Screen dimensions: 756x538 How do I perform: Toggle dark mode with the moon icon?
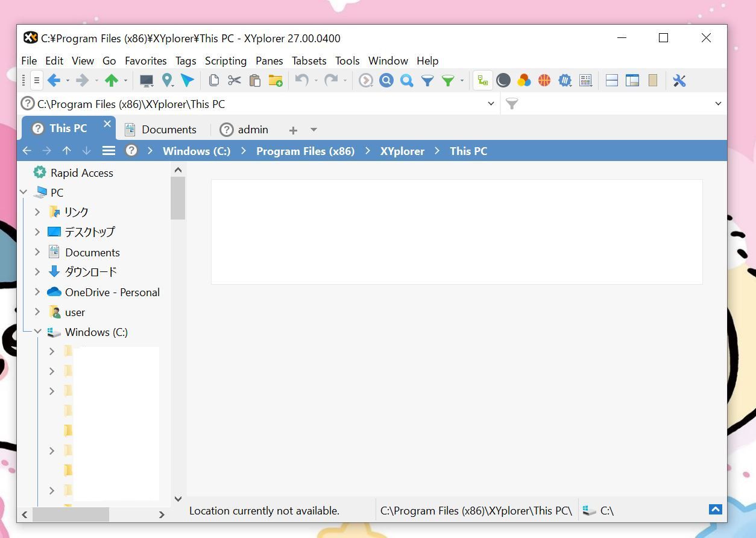pyautogui.click(x=503, y=80)
